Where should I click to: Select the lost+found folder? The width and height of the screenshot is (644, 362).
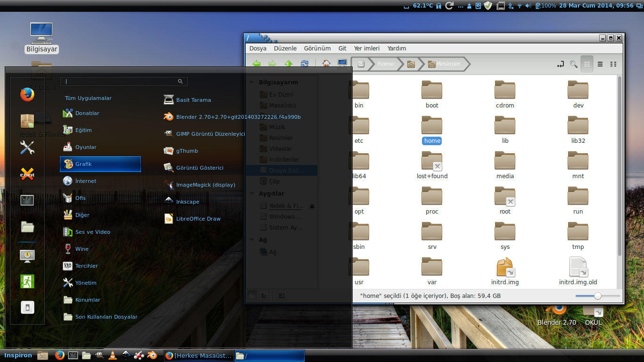pyautogui.click(x=432, y=165)
